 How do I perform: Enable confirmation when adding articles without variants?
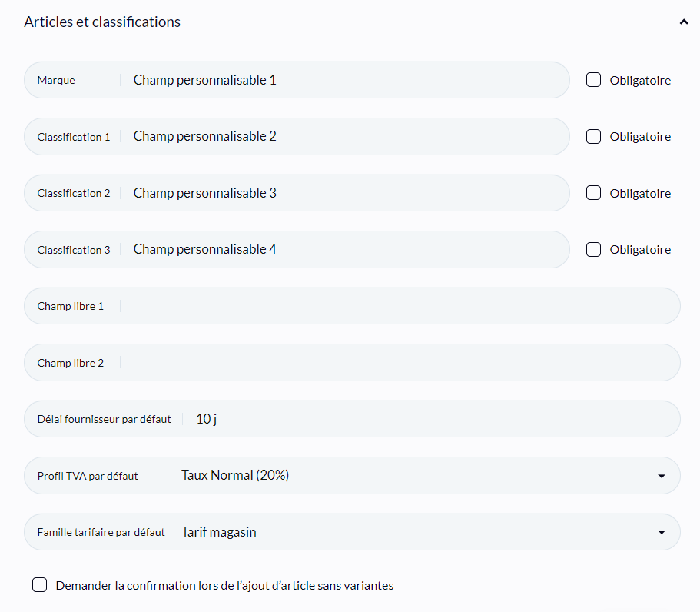(39, 584)
